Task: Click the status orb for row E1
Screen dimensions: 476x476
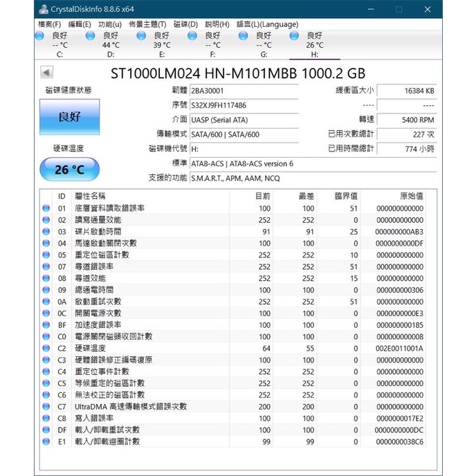Action: pos(46,441)
